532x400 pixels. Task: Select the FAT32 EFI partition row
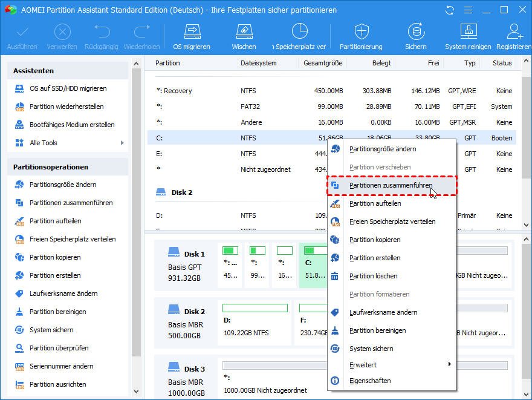pyautogui.click(x=332, y=107)
